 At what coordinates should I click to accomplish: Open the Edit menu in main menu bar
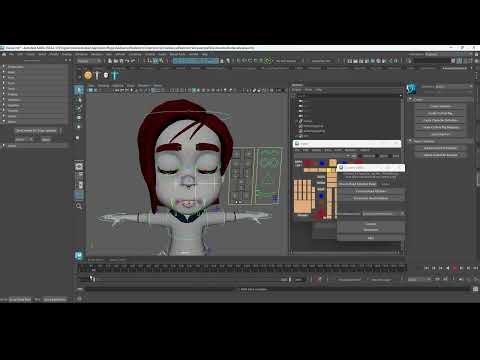[20, 54]
